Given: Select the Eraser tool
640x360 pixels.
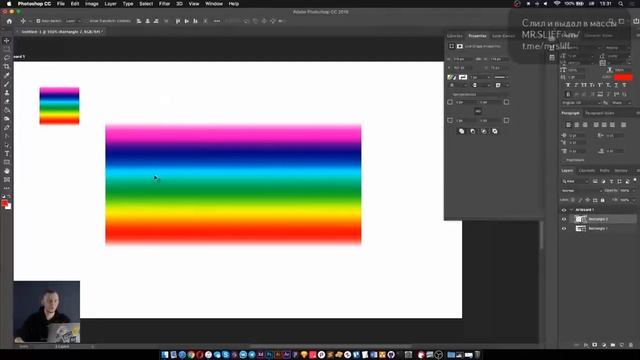Looking at the screenshot, I should point(7,101).
